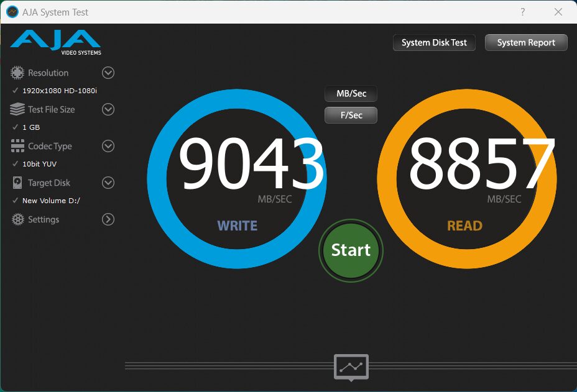
Task: Open Settings via the arrow chevron
Action: (x=108, y=219)
